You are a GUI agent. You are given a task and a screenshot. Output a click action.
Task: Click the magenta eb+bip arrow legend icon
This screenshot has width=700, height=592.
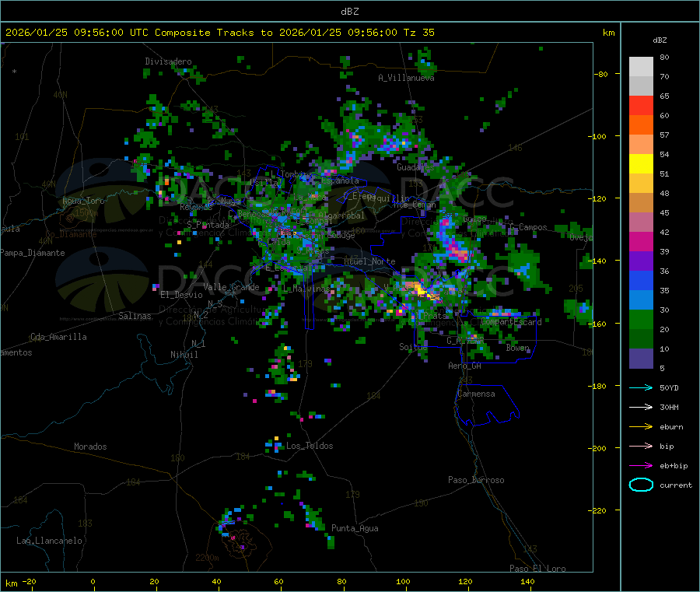tap(641, 466)
